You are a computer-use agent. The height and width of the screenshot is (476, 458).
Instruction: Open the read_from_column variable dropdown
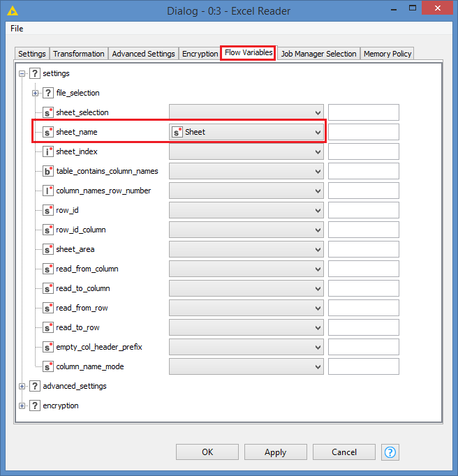(246, 269)
